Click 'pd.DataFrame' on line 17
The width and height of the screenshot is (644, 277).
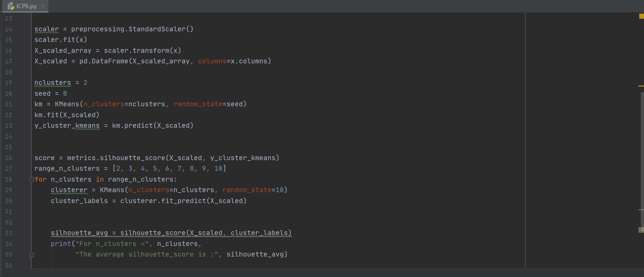coord(104,61)
